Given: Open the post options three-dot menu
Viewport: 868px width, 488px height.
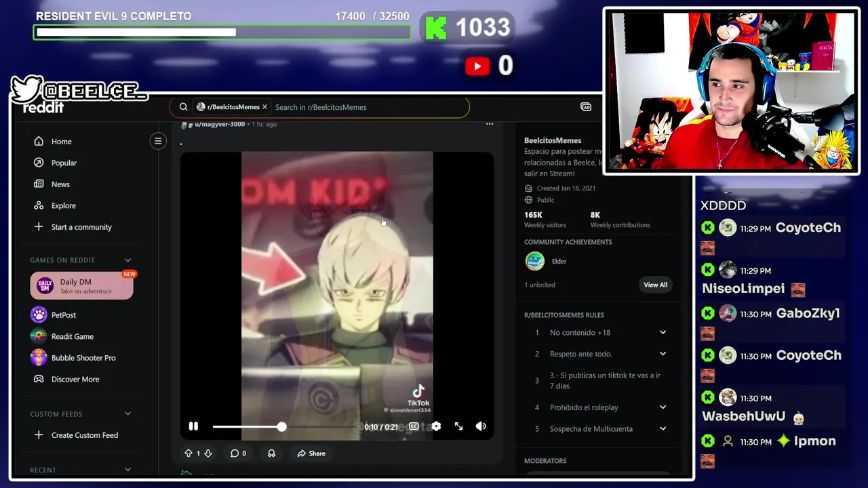Looking at the screenshot, I should 490,124.
